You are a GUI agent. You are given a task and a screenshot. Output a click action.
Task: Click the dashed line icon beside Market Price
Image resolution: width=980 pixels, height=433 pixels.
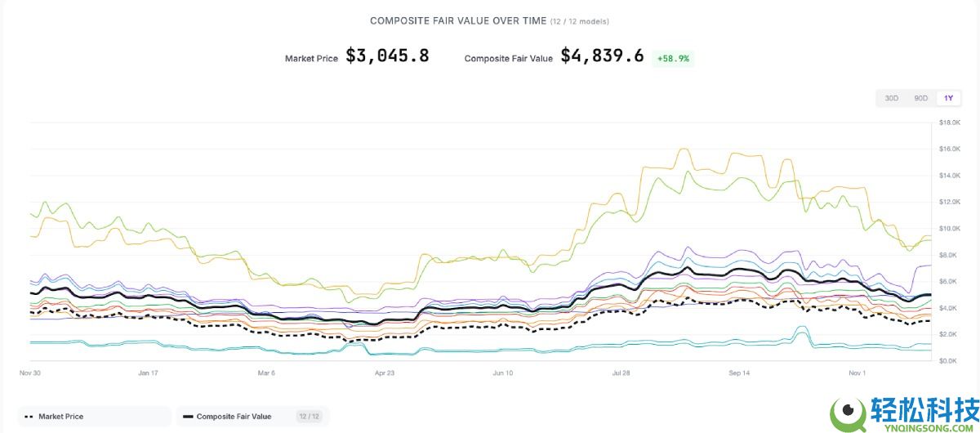[29, 417]
